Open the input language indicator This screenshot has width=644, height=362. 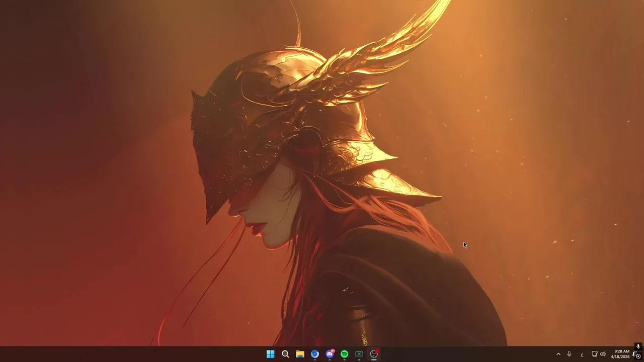pos(582,354)
